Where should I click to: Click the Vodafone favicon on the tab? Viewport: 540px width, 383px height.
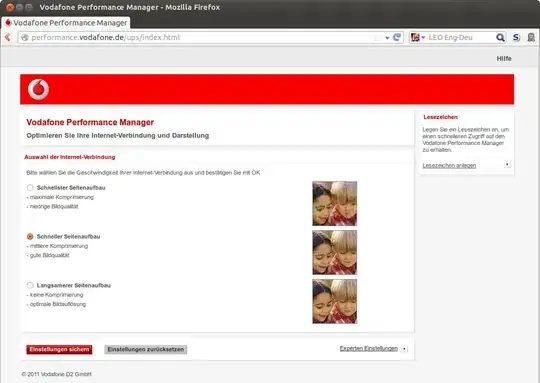(x=8, y=23)
